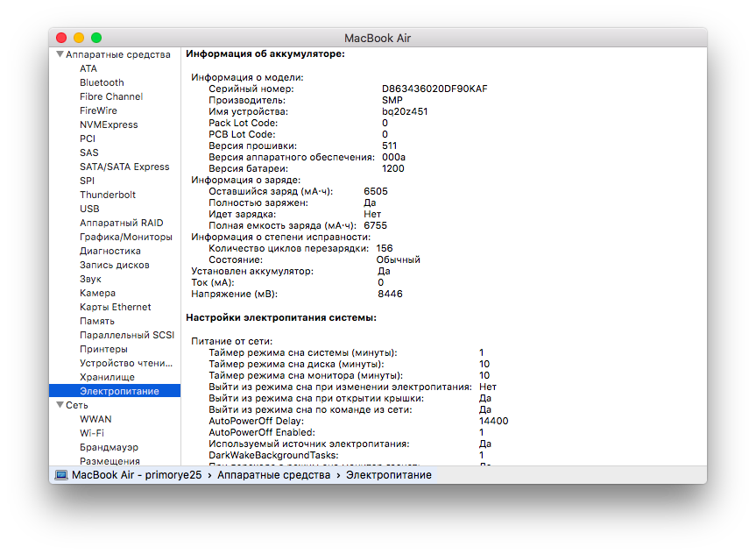
Task: Click the MacBook Air computer icon in path bar
Action: (61, 475)
